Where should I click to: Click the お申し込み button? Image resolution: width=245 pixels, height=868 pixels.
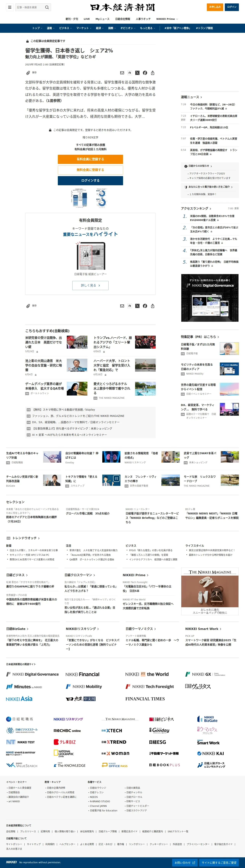pyautogui.click(x=215, y=7)
